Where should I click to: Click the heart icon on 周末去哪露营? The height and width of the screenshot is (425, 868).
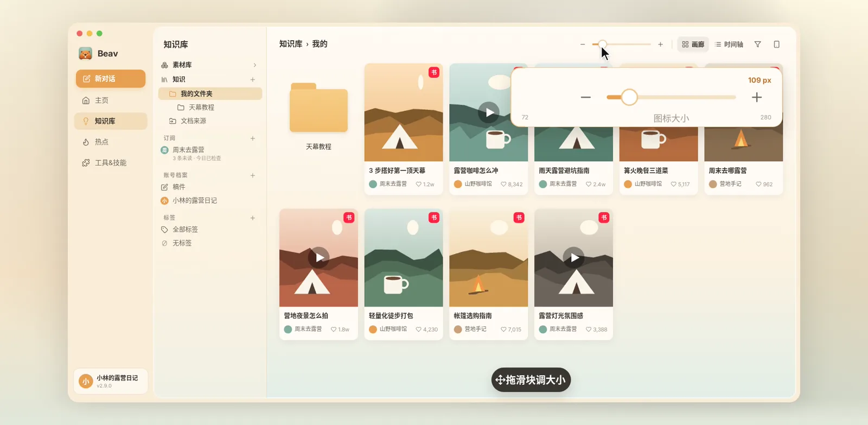758,185
